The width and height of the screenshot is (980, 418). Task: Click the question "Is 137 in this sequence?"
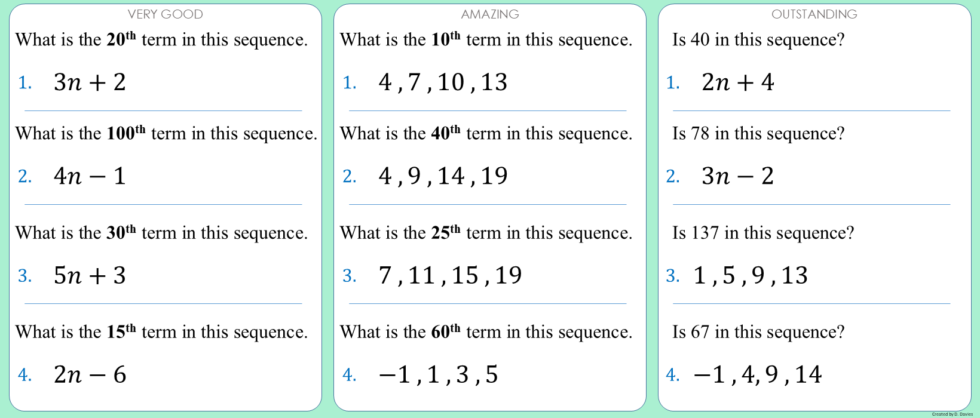763,232
